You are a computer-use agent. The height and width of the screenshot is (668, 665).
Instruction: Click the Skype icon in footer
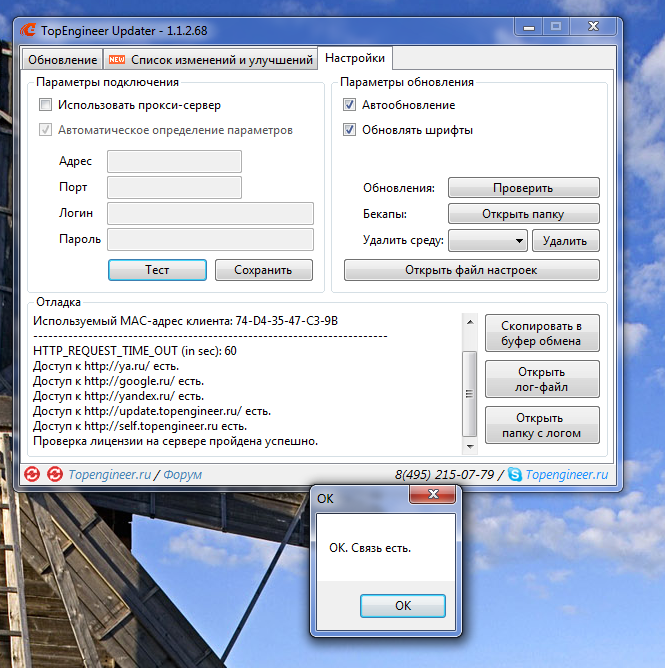click(x=515, y=474)
